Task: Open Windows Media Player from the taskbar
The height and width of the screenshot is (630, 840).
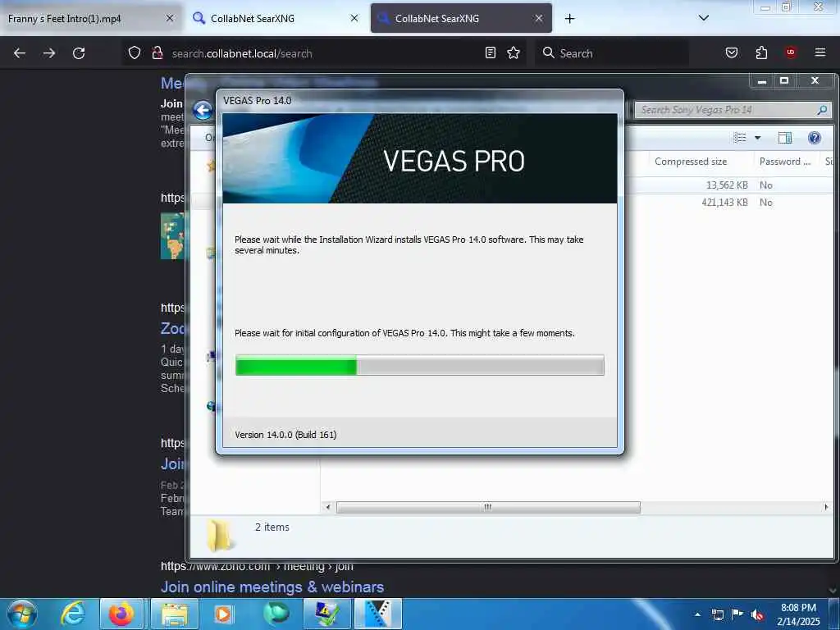Action: pos(223,614)
